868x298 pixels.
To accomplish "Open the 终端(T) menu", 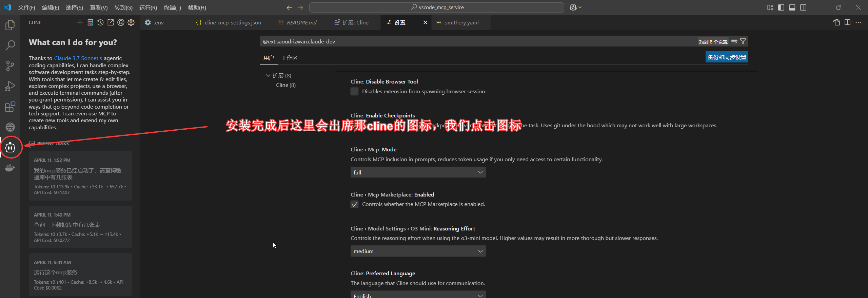I will [172, 7].
